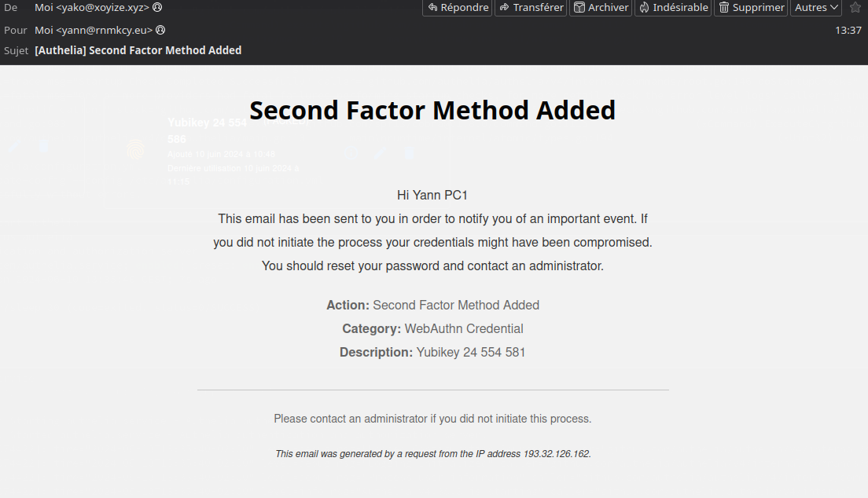Click contact icon beside yann@rnmkcy.eu
Screen dimensions: 868x498
pyautogui.click(x=160, y=30)
